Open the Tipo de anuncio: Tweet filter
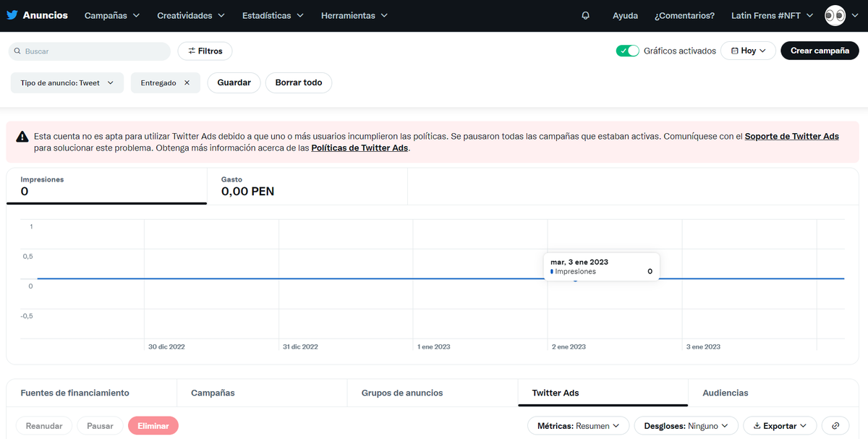Viewport: 868px width, 439px height. click(67, 83)
